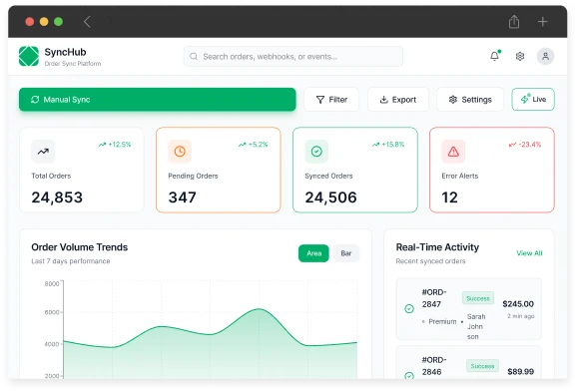Open the toolbar Settings button
Viewport: 578px width, 392px height.
pos(469,100)
